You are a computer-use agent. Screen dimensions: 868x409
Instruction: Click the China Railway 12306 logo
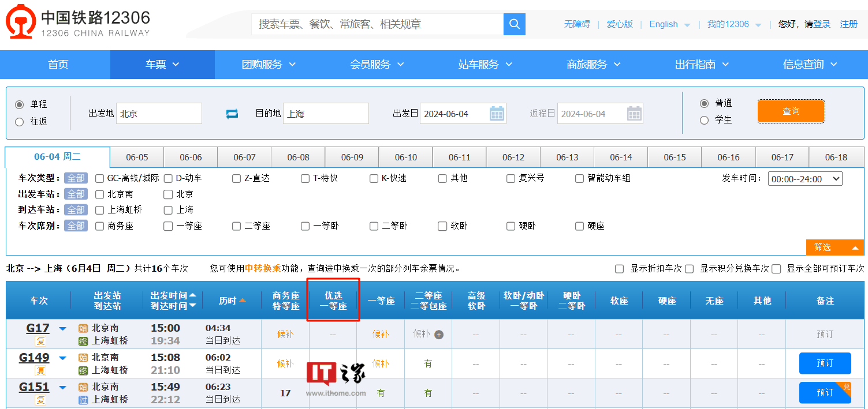click(x=75, y=21)
